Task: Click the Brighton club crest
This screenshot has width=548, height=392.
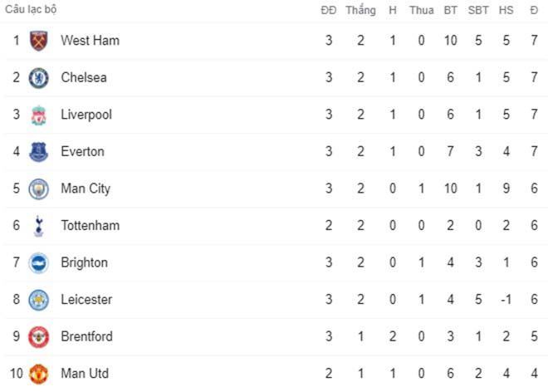Action: (x=38, y=262)
